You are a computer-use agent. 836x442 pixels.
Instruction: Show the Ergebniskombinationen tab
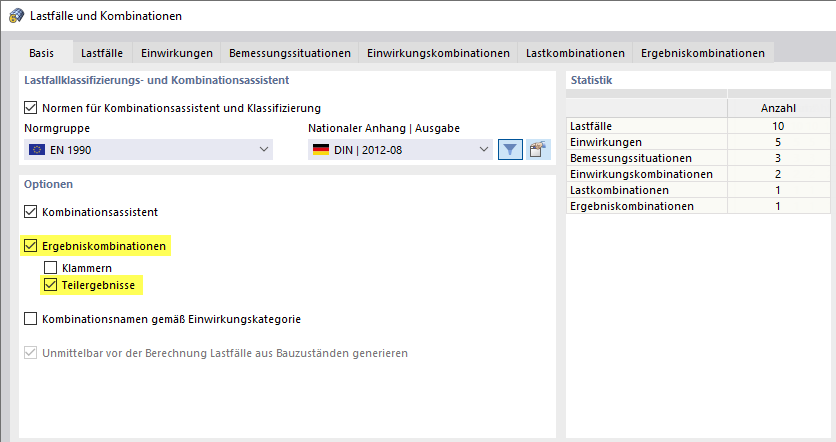tap(703, 53)
